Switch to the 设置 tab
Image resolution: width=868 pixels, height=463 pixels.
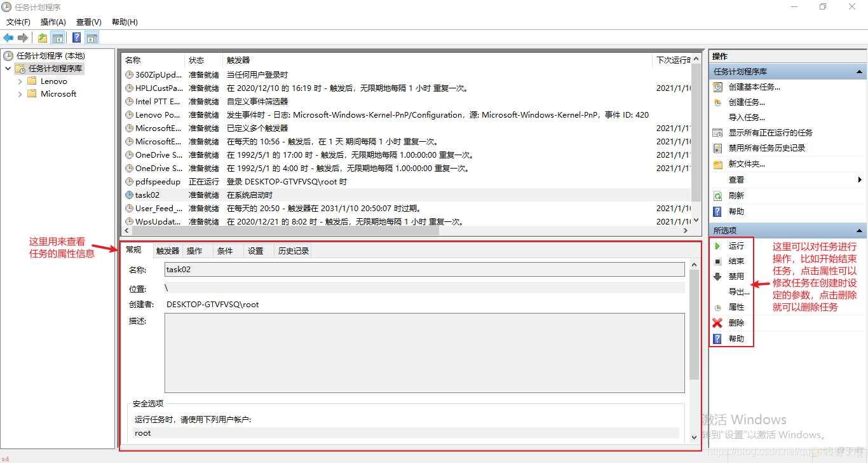pyautogui.click(x=255, y=251)
